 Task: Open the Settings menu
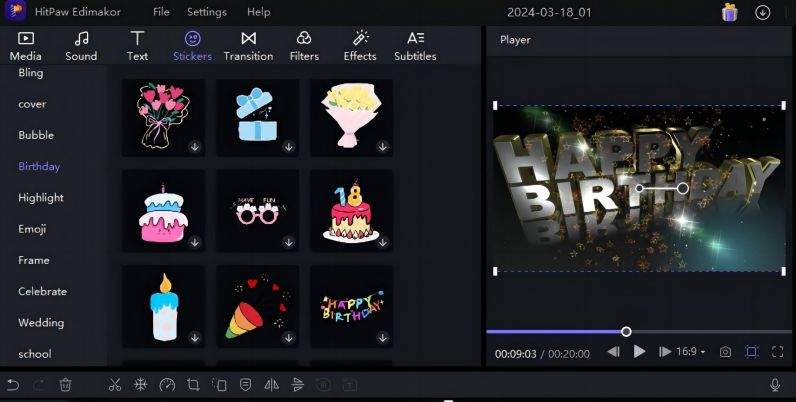[207, 12]
